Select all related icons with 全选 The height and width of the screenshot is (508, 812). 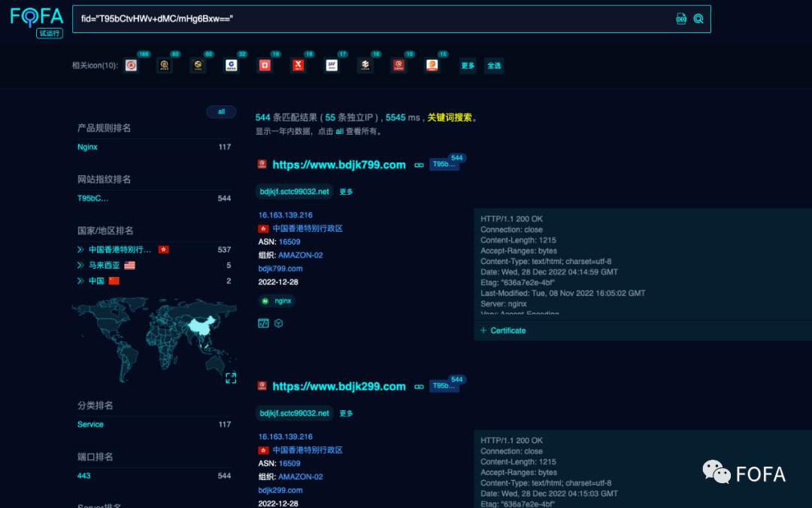pos(494,65)
